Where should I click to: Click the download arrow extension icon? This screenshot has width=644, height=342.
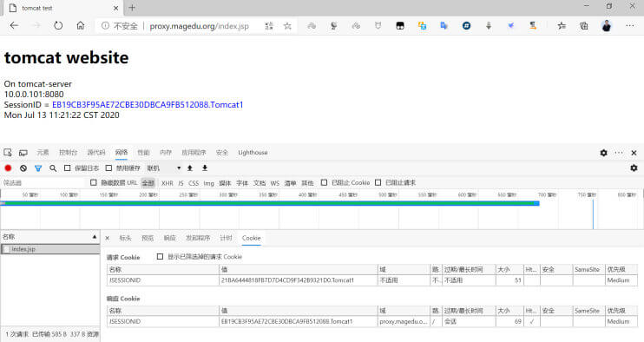click(489, 26)
